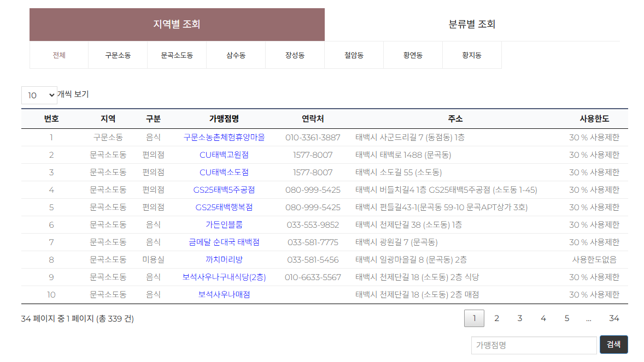This screenshot has height=362, width=644.
Task: Open 가든인블룸 store link
Action: 224,225
